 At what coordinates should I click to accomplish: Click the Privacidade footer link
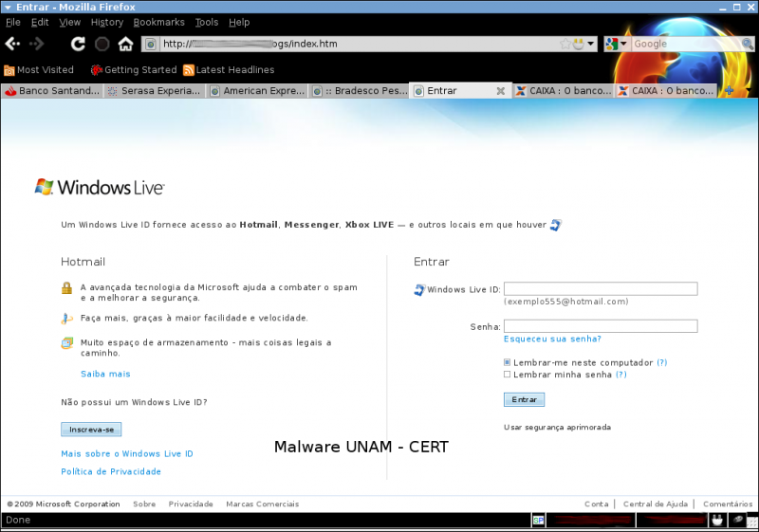(191, 504)
